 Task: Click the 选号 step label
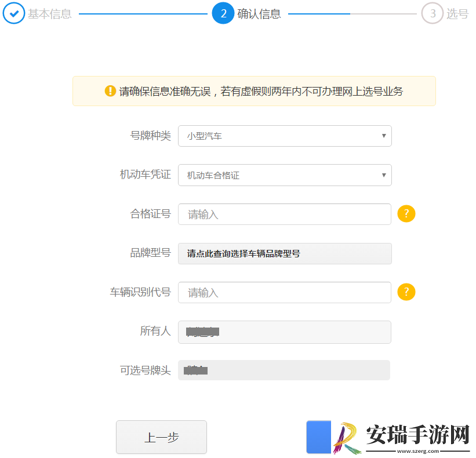point(457,14)
